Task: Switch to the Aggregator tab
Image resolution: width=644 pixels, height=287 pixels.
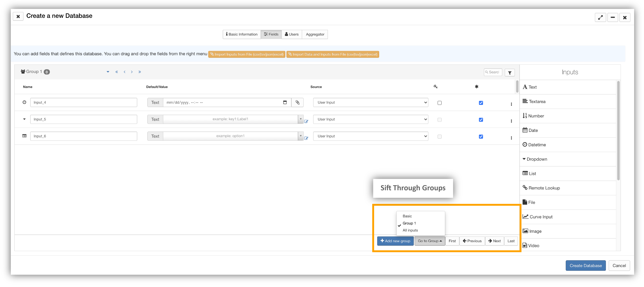Action: click(x=315, y=34)
